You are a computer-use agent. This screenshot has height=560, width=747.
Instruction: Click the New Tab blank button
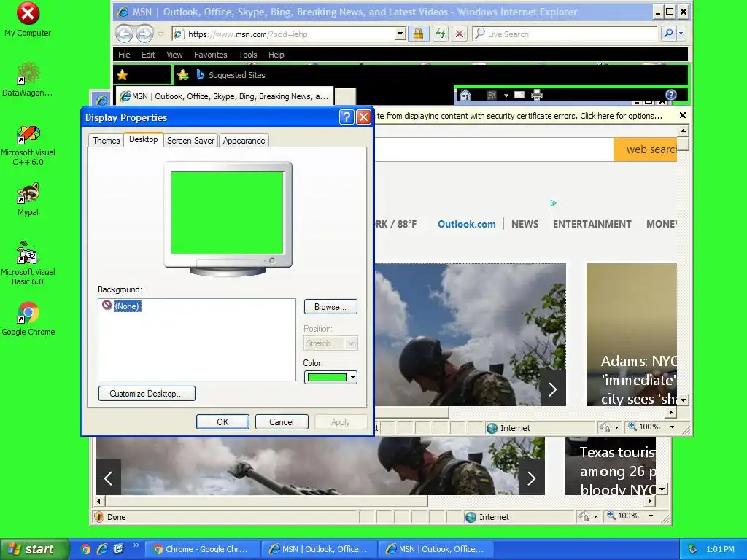pyautogui.click(x=345, y=96)
